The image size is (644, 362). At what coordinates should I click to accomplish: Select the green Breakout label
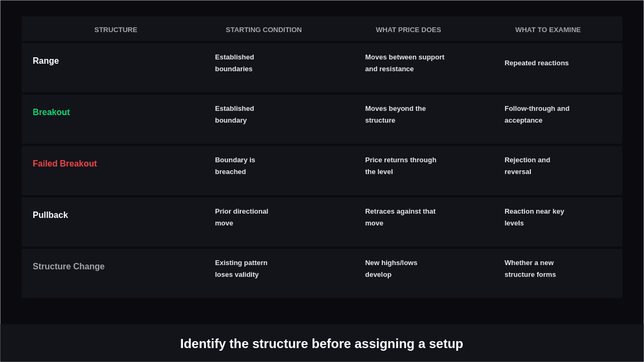point(51,112)
